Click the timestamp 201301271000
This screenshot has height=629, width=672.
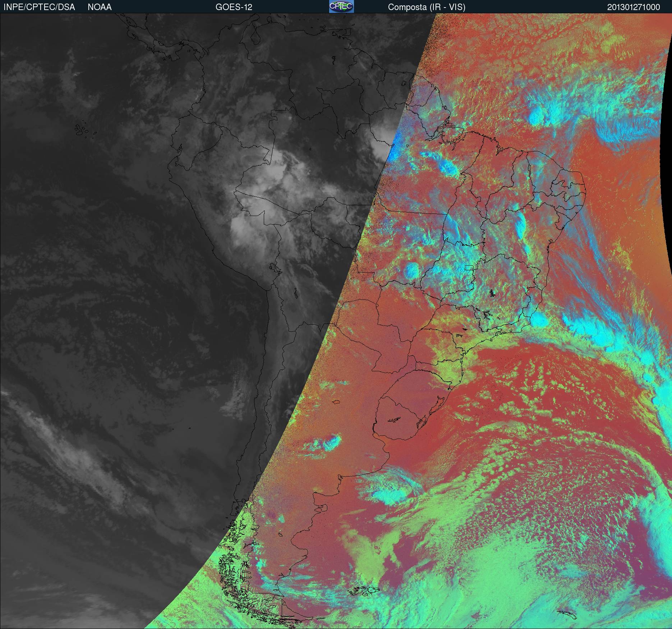coord(634,7)
